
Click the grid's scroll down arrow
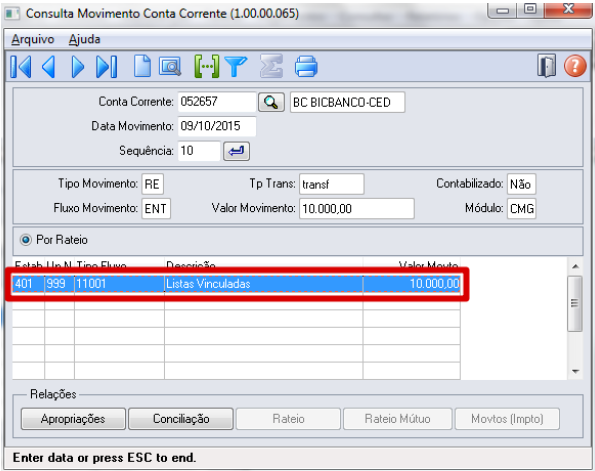pos(575,371)
